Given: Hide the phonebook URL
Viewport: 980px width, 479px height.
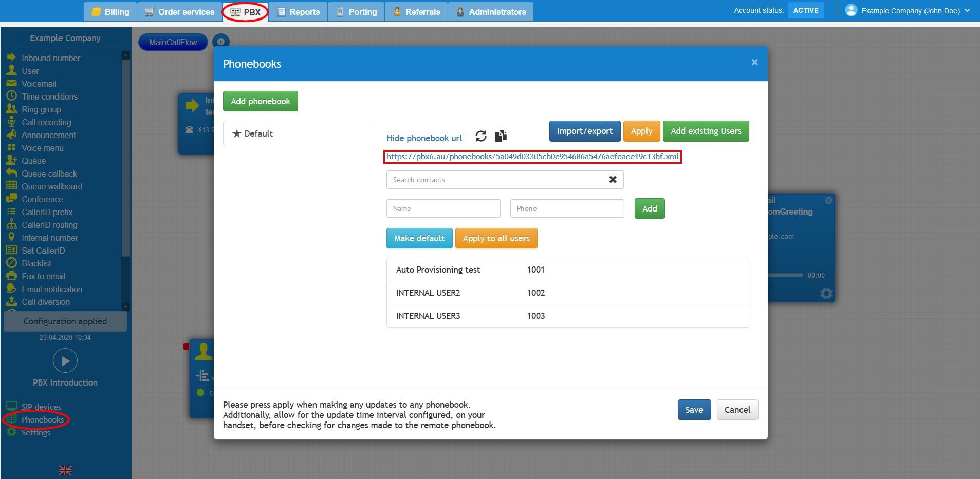Looking at the screenshot, I should [x=424, y=138].
